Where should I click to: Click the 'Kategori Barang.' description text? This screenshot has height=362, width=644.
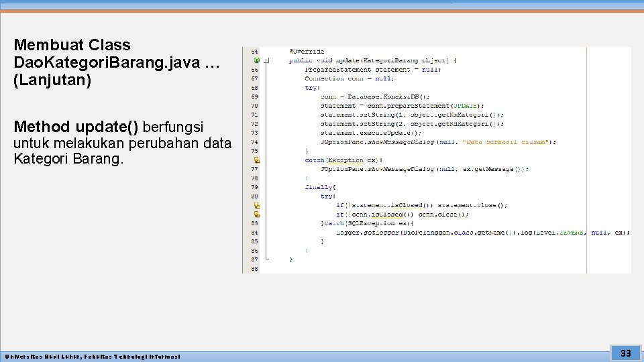tap(68, 158)
